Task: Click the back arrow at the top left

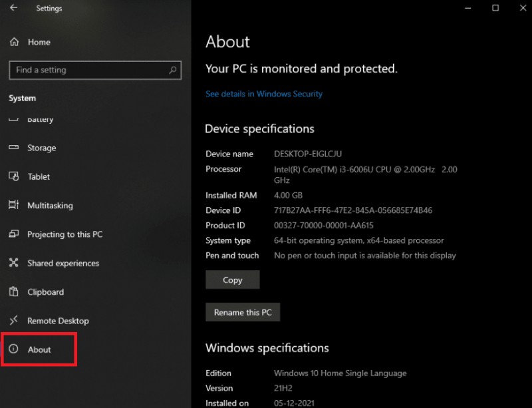Action: (15, 8)
